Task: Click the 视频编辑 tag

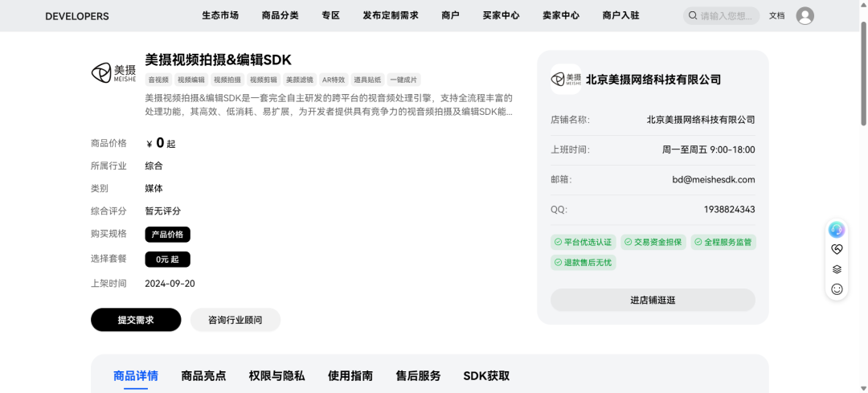Action: pos(191,80)
